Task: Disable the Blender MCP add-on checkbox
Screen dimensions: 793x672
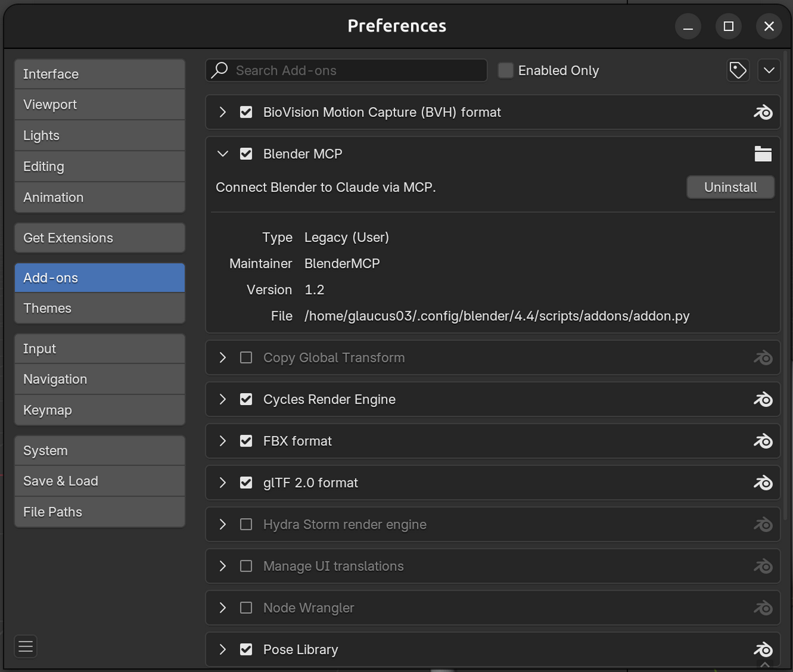Action: (x=246, y=154)
